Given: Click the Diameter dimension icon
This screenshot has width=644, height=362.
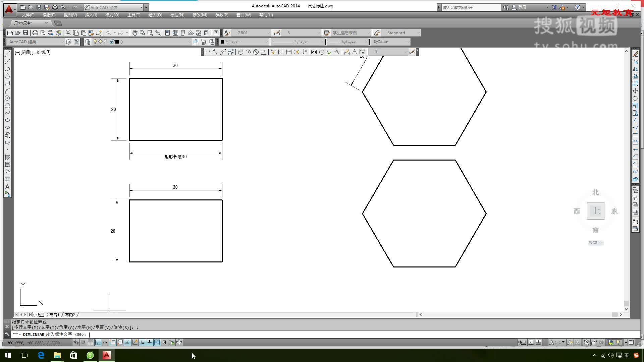Looking at the screenshot, I should point(256,52).
